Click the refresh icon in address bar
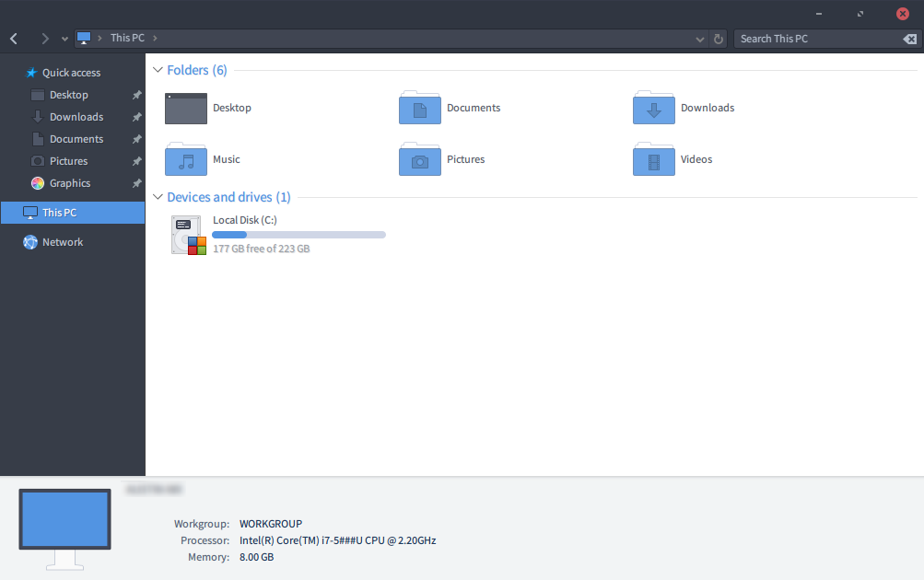924x580 pixels. (719, 39)
